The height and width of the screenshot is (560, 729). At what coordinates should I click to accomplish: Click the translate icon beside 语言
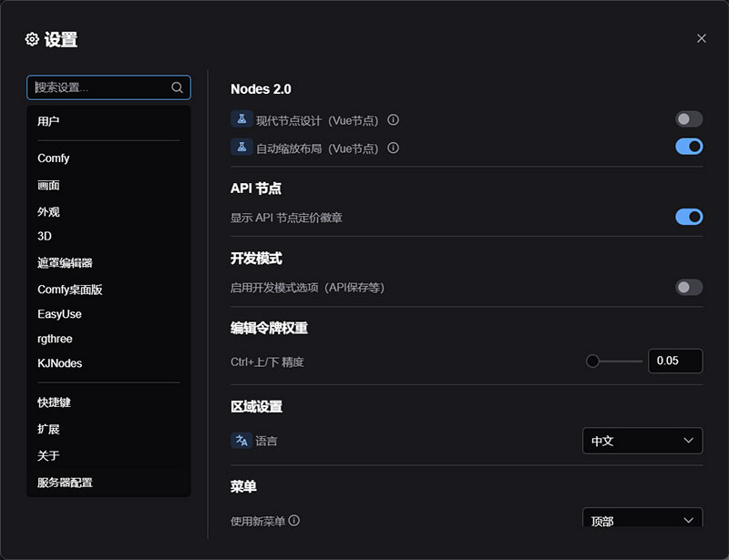[241, 440]
